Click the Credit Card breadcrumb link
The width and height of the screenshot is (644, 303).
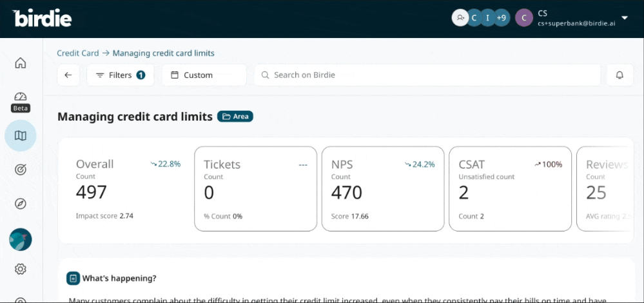[x=77, y=54]
